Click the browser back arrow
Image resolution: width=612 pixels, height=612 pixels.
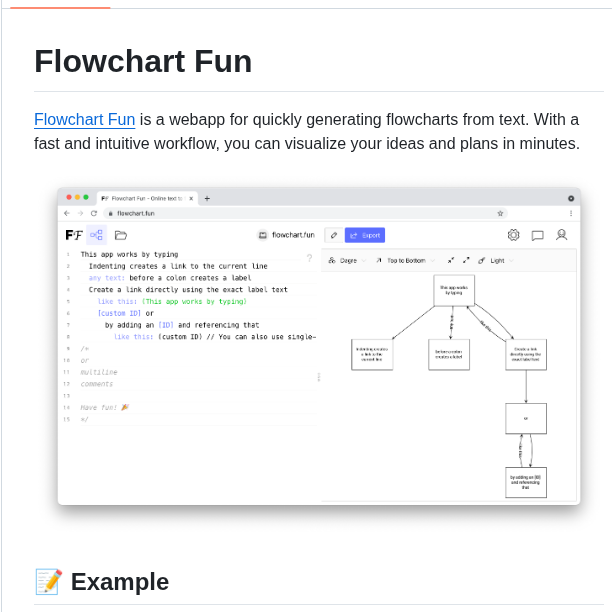(x=67, y=213)
